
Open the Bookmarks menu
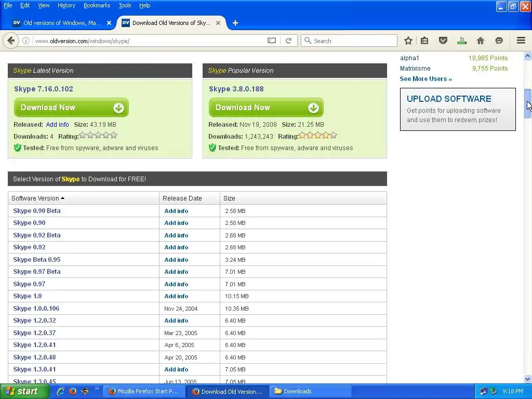(x=97, y=5)
